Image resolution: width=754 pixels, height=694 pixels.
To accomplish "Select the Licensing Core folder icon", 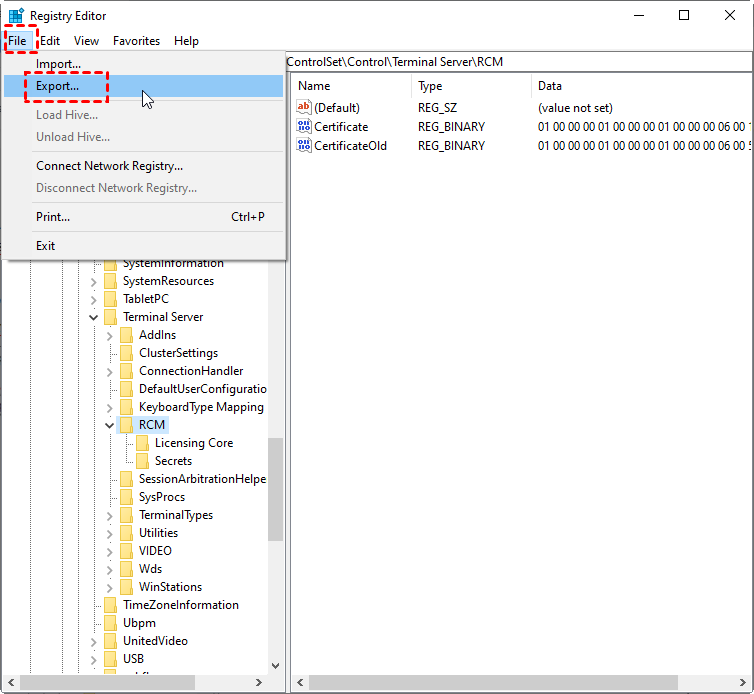I will [142, 443].
